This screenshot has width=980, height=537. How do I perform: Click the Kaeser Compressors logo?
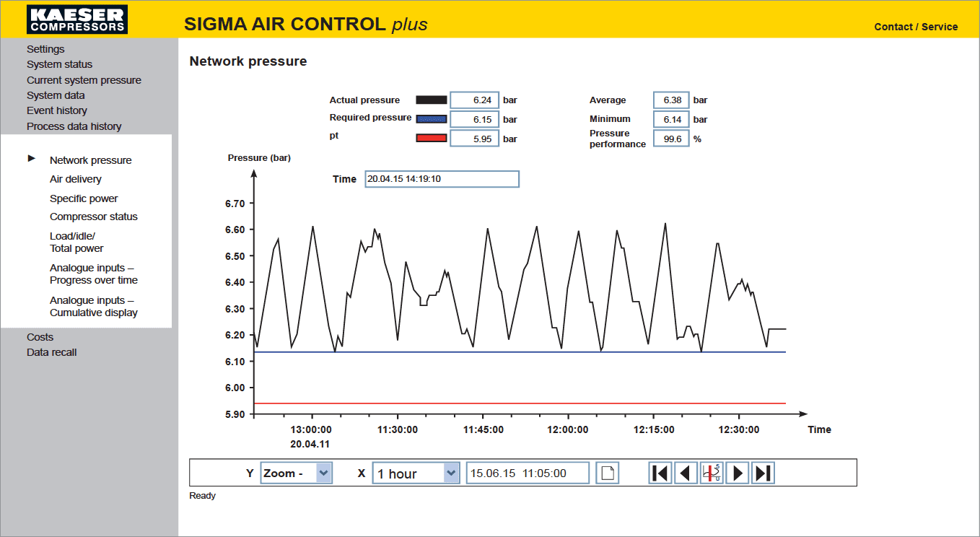[x=77, y=19]
